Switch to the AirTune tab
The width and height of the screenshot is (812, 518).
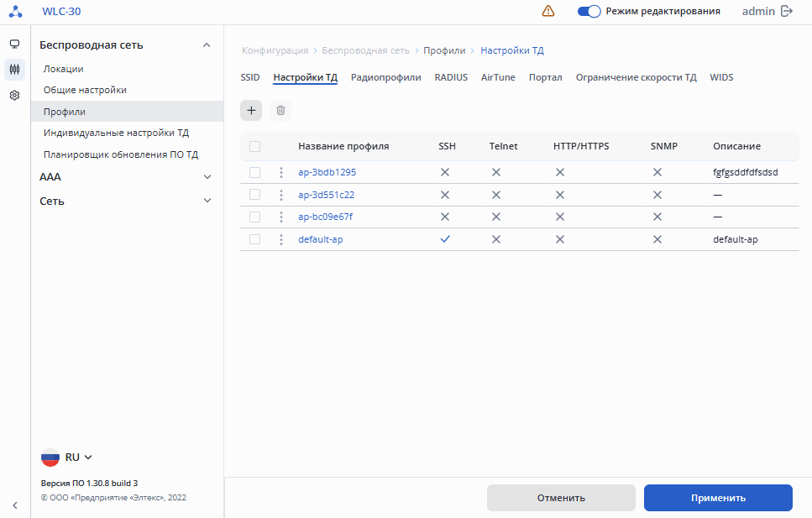click(x=498, y=77)
